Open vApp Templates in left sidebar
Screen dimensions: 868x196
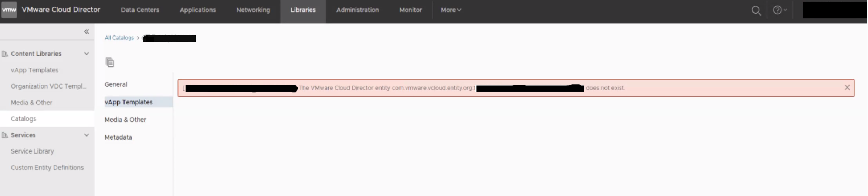35,70
